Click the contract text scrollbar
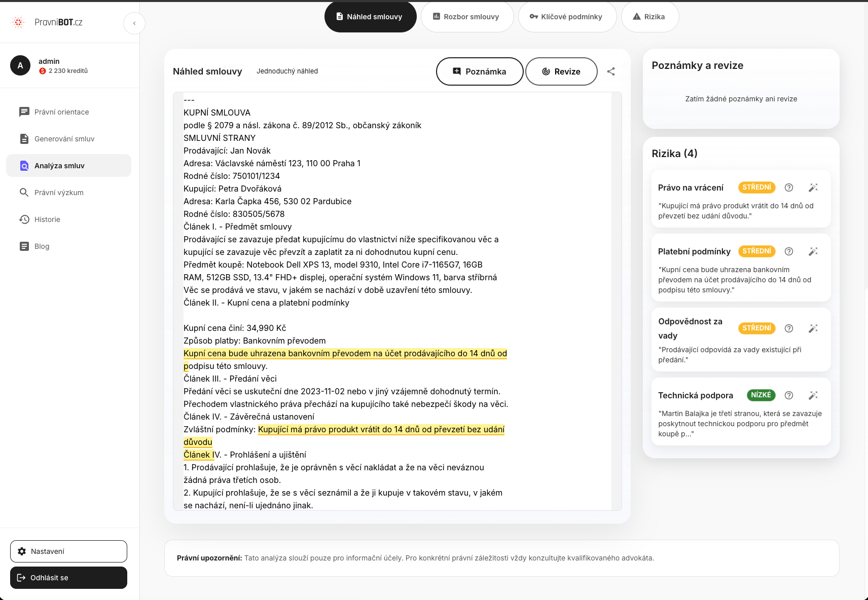 click(617, 301)
